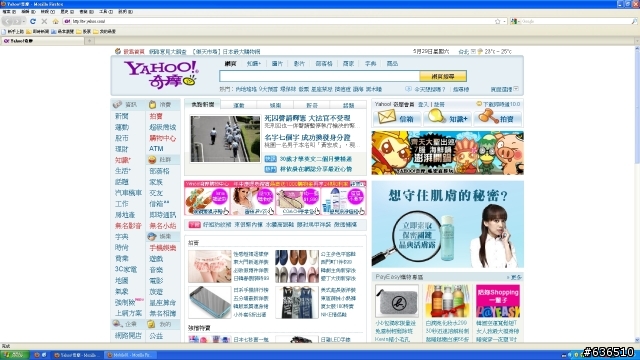Click the messenger 10.0 download link
This screenshot has width=640, height=360.
click(x=498, y=104)
